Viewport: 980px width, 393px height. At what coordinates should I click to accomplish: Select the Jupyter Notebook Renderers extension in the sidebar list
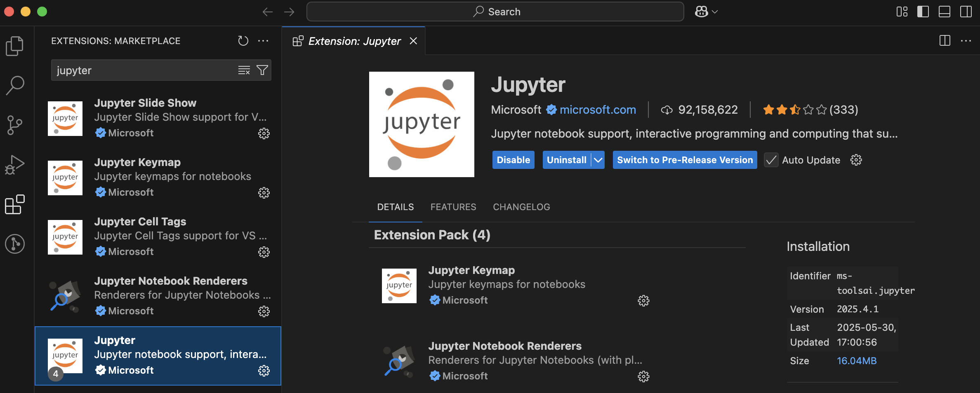158,296
